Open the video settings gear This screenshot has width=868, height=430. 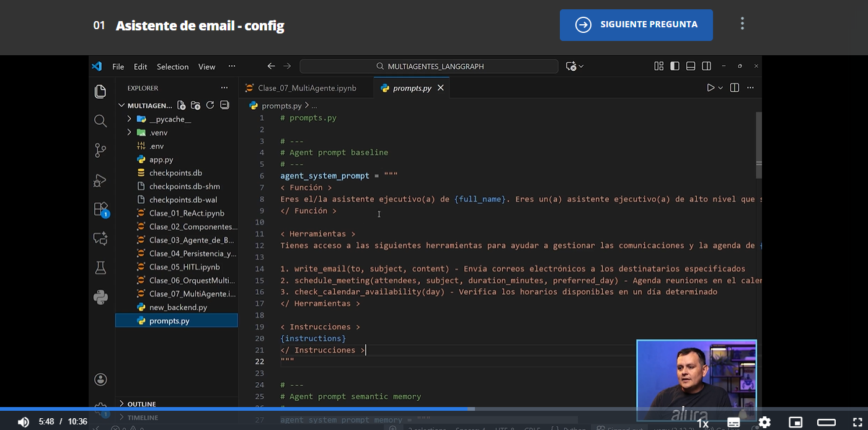[764, 423]
